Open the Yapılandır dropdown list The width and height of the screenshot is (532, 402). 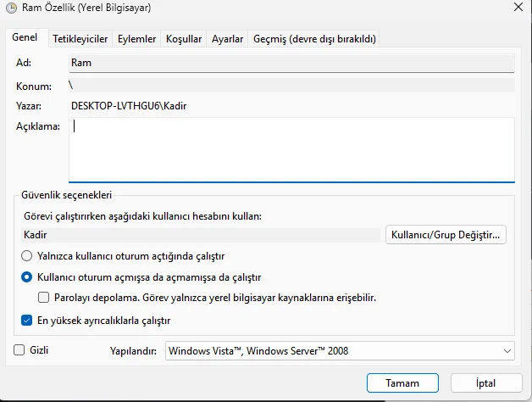tap(340, 350)
